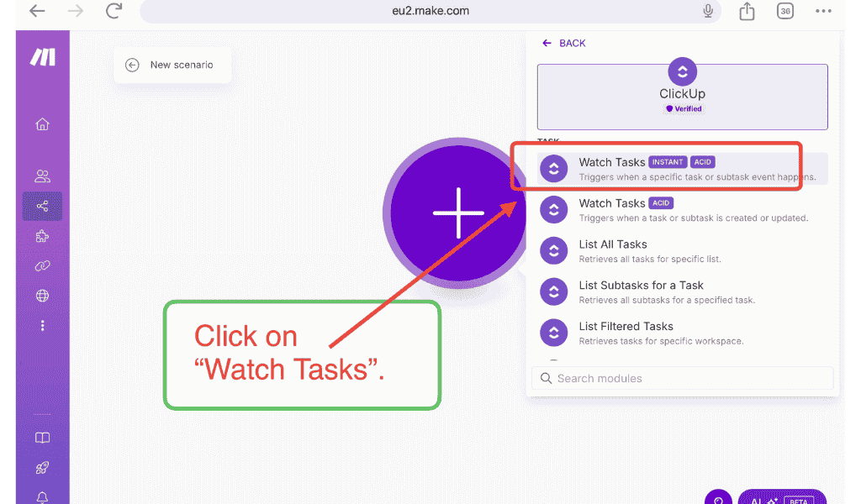Click the BACK link in module panel
This screenshot has height=504, width=861.
(x=564, y=43)
